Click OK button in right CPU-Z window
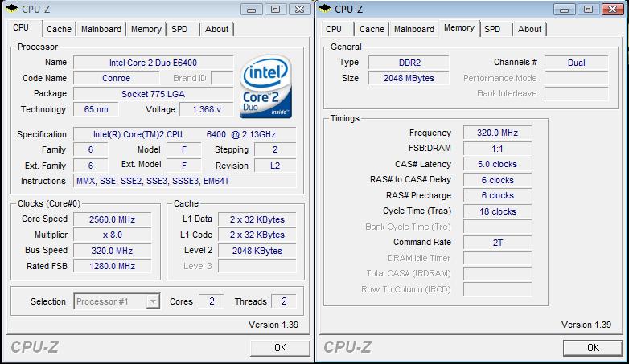Viewport: 629px width, 364px height. tap(594, 348)
